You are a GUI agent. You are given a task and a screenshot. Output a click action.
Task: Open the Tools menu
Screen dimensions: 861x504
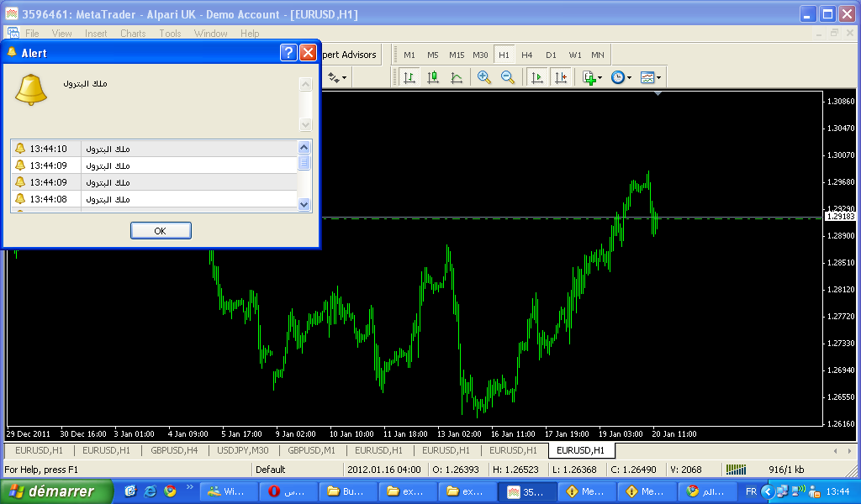point(170,34)
